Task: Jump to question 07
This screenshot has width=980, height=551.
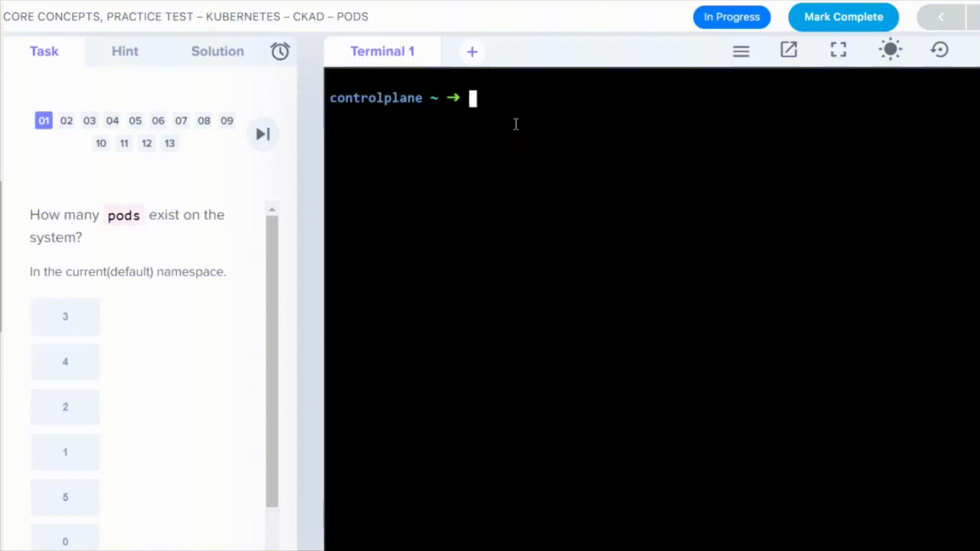Action: pyautogui.click(x=181, y=121)
